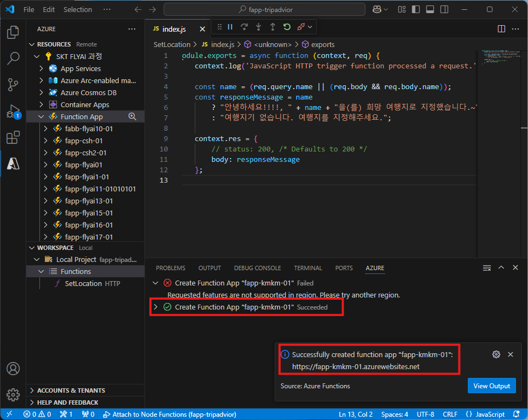Open remote window indicator in status bar
This screenshot has height=420, width=528.
[9, 415]
